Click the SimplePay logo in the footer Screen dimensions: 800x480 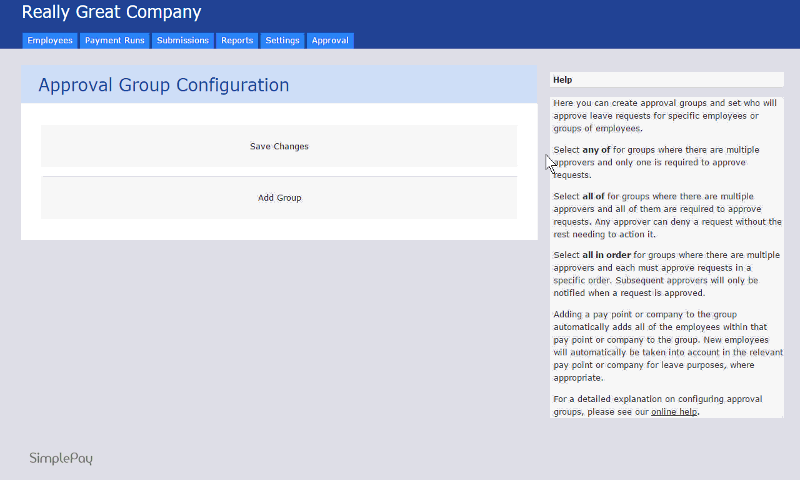(x=61, y=459)
